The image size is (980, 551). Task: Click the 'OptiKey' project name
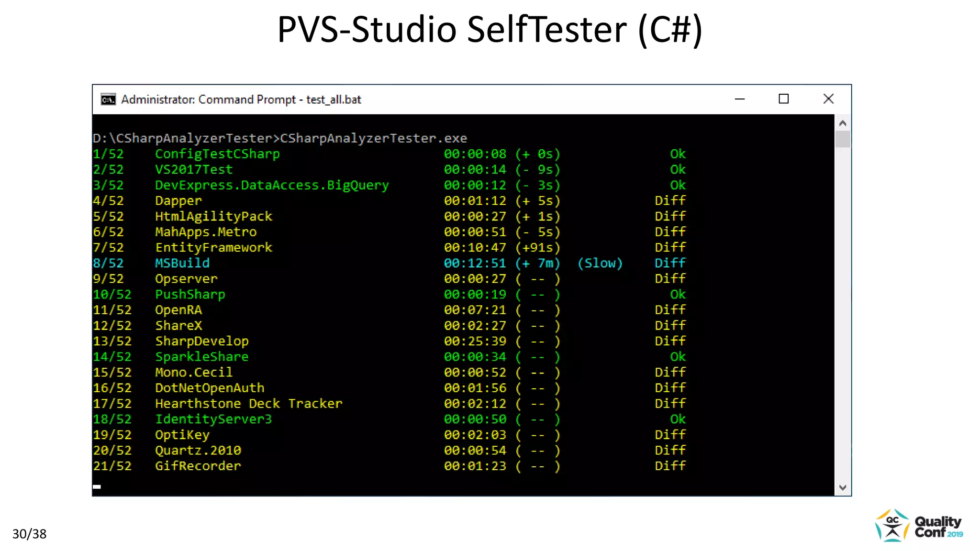coord(182,435)
